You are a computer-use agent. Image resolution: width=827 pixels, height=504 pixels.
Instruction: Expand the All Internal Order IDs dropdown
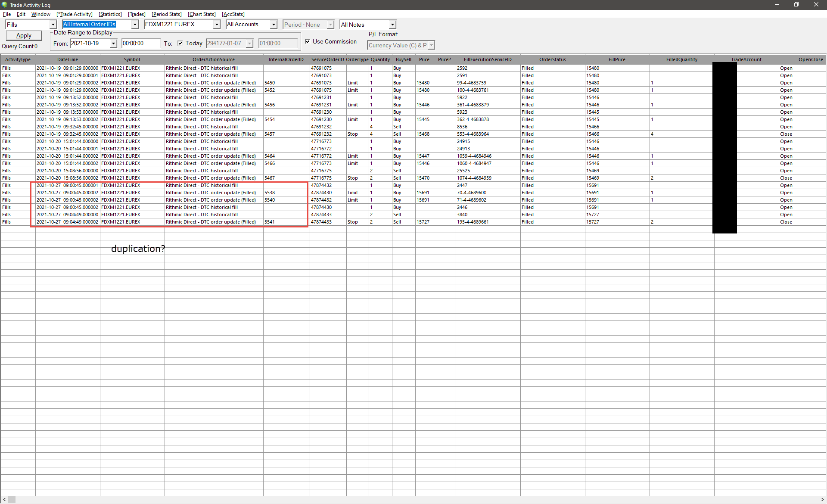[x=135, y=25]
